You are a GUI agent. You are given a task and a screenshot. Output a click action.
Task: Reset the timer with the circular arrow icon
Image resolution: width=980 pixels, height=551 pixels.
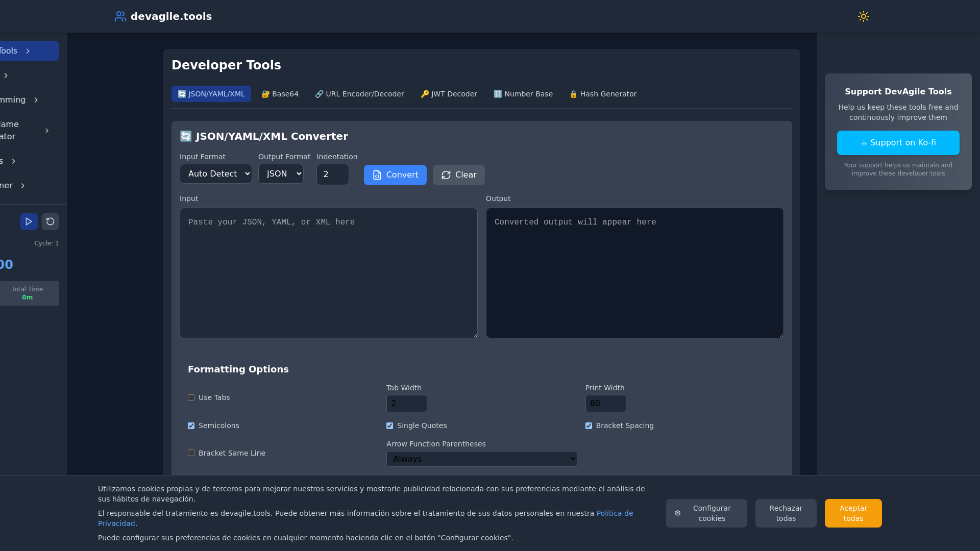click(x=50, y=221)
